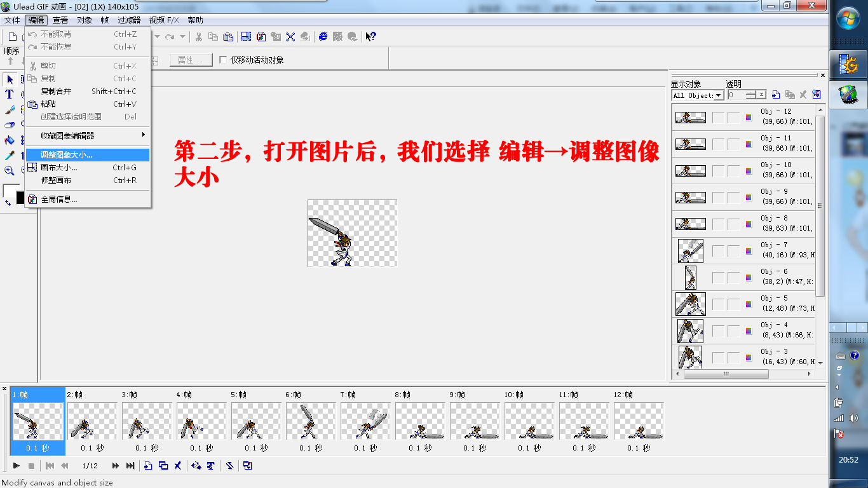Click the canvas size icon in top toolbar

[x=246, y=37]
